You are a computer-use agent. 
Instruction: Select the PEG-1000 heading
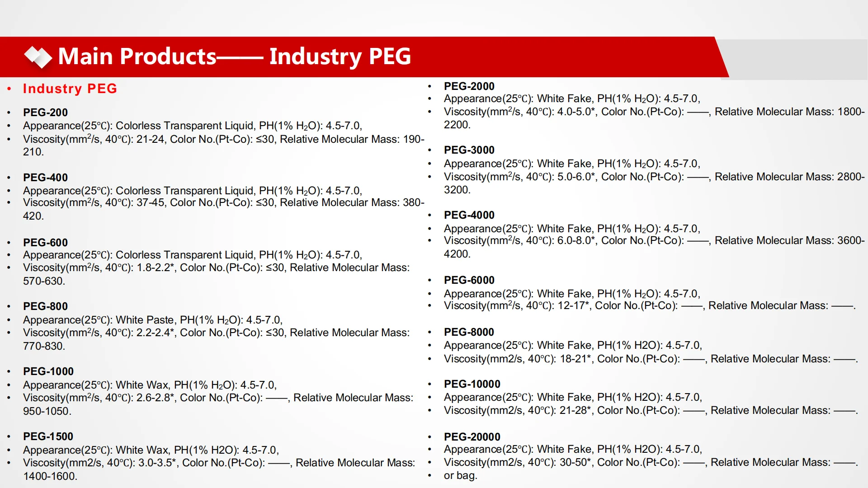[48, 371]
